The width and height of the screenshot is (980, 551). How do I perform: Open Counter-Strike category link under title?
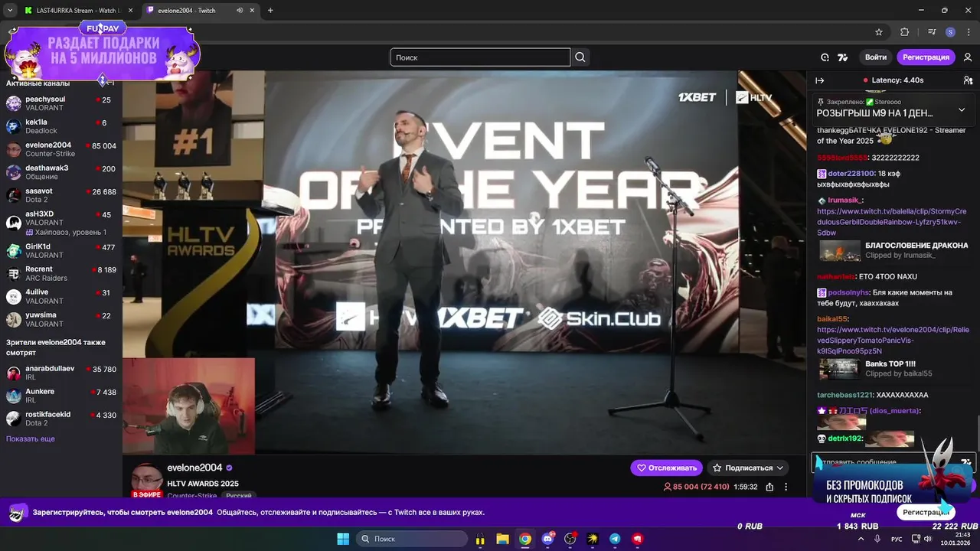tap(192, 496)
